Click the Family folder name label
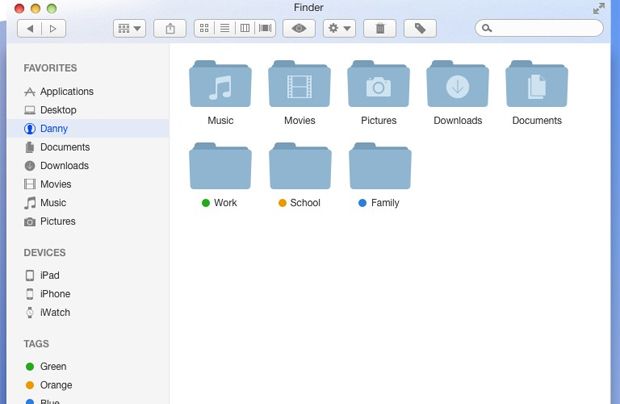 point(385,203)
